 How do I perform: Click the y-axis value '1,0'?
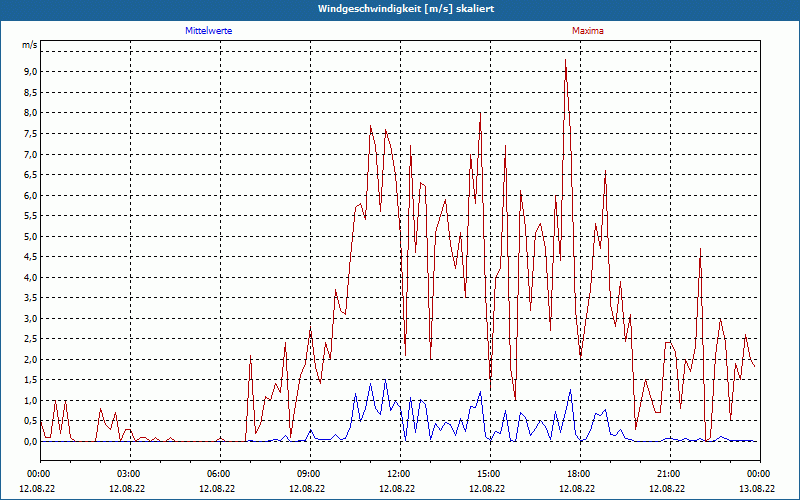tap(31, 401)
